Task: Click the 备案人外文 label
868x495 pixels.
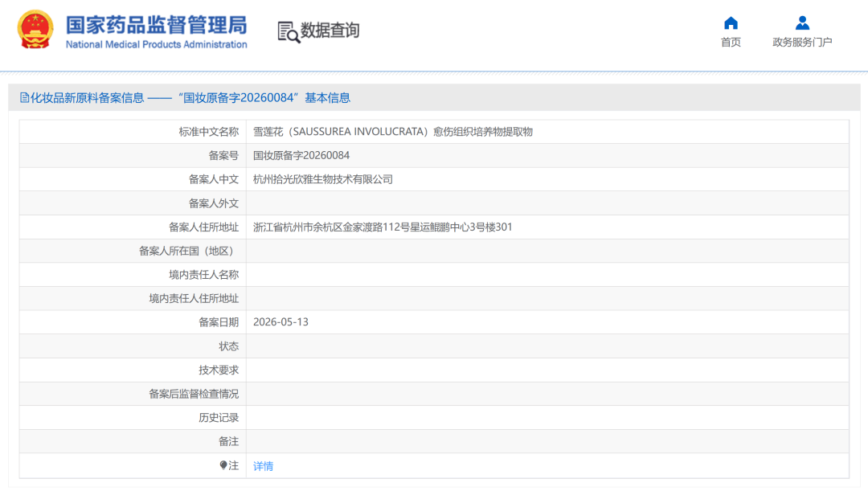Action: click(214, 203)
